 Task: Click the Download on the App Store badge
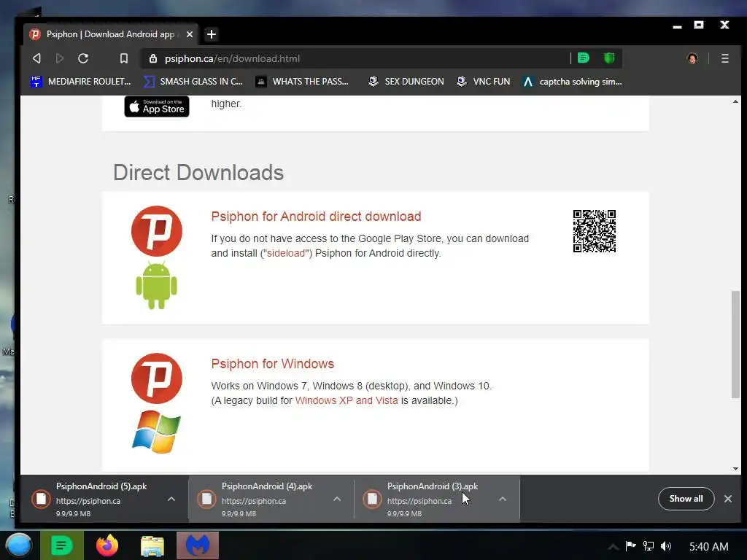coord(157,106)
